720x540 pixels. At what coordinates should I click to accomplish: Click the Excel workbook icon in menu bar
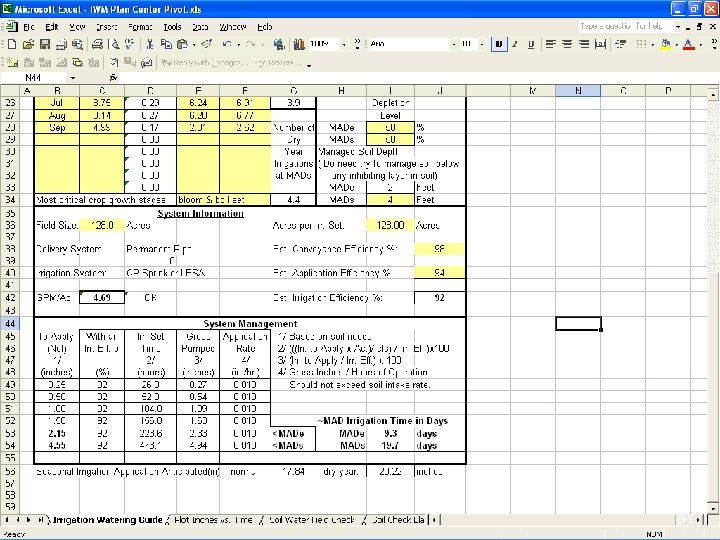pos(12,27)
